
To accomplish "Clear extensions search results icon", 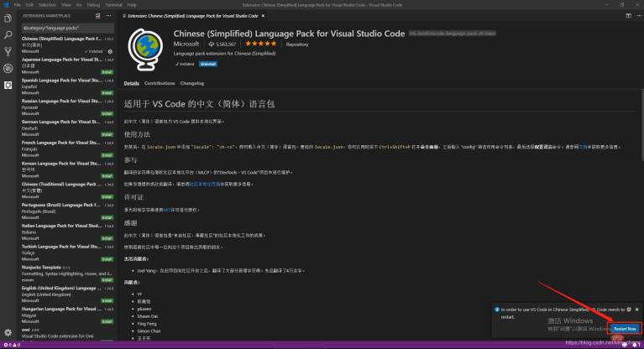I will click(97, 16).
